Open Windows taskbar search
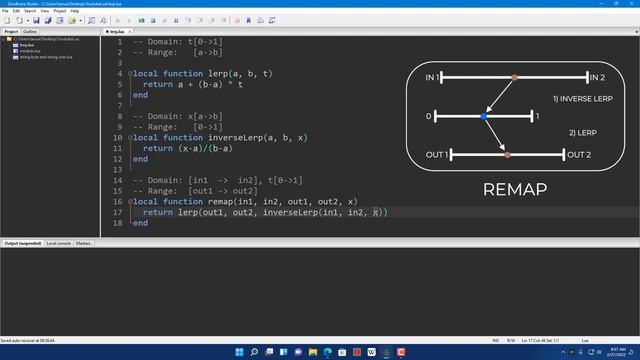 254,352
